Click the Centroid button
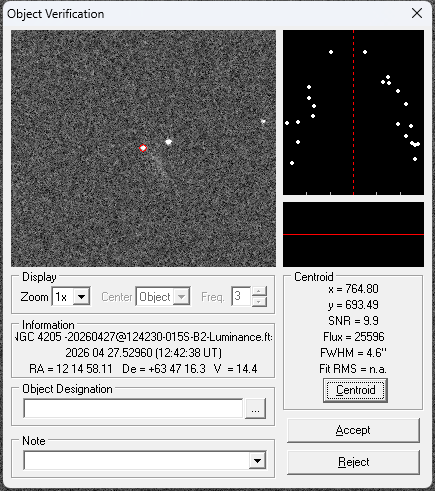Viewport: 435px width, 491px height. pyautogui.click(x=355, y=390)
